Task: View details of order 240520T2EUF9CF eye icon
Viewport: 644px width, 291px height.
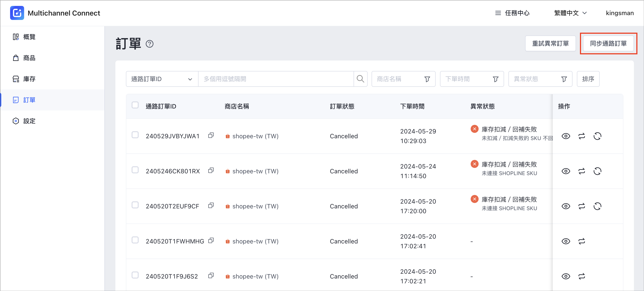Action: coord(566,206)
